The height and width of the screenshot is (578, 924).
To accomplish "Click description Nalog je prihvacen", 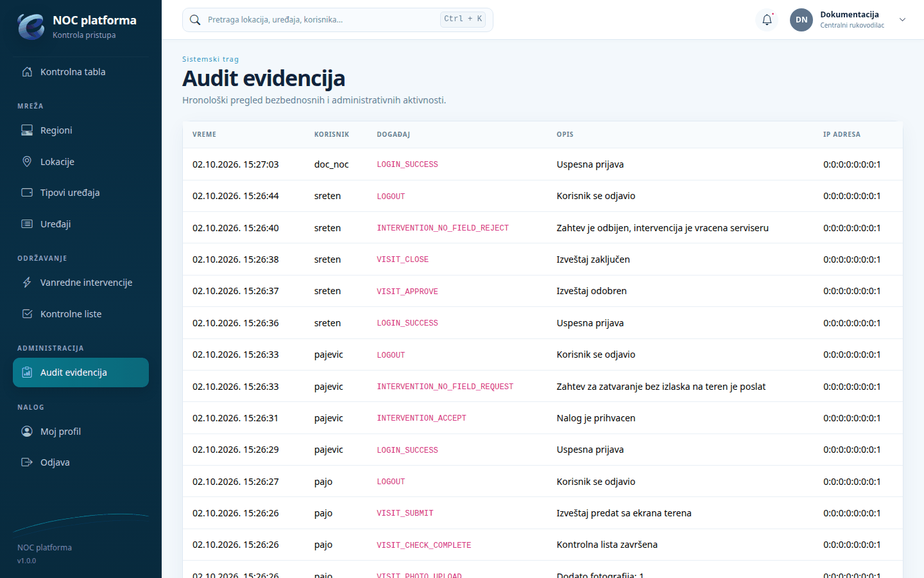I will coord(596,418).
